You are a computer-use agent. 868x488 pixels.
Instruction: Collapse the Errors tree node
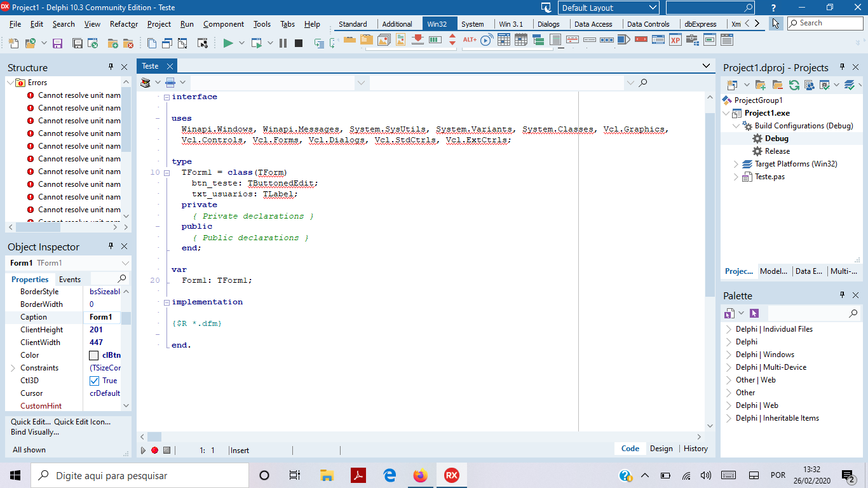pos(10,83)
